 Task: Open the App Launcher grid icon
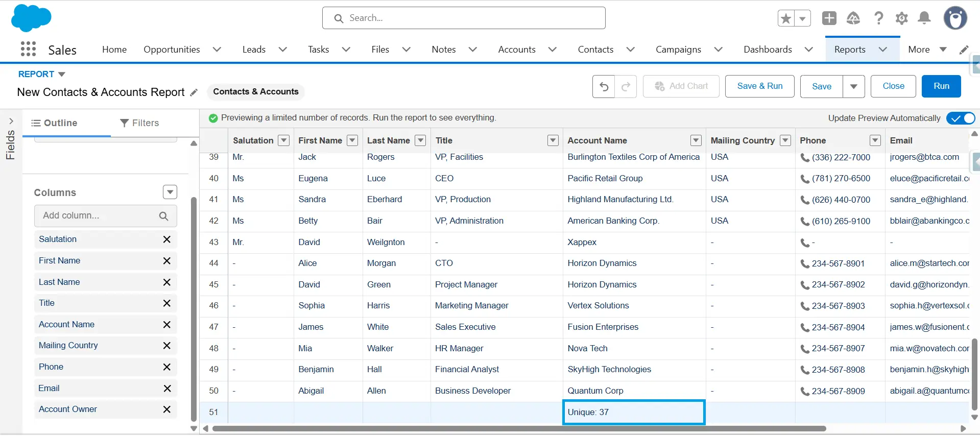[28, 49]
